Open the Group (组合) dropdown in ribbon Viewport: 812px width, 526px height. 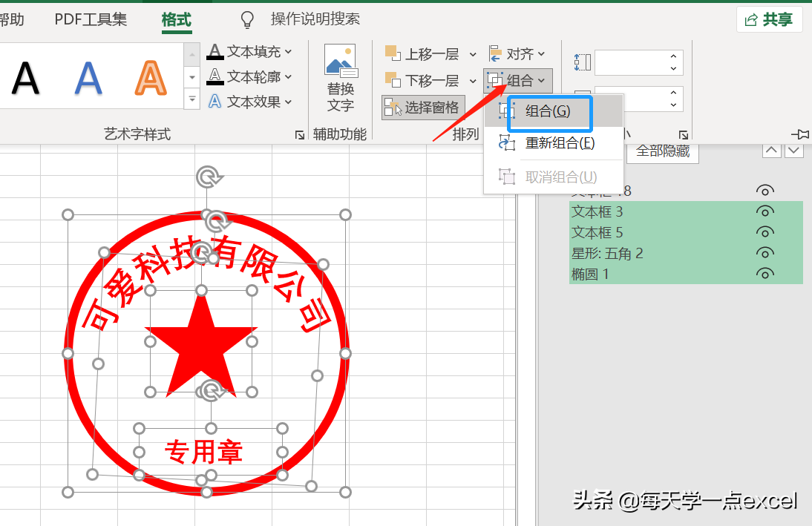tap(517, 81)
